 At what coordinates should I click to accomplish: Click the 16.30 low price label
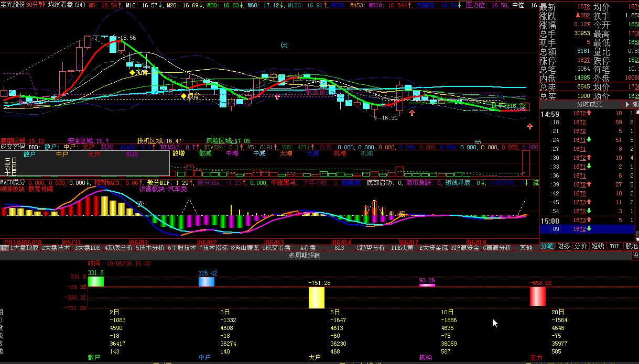click(386, 117)
